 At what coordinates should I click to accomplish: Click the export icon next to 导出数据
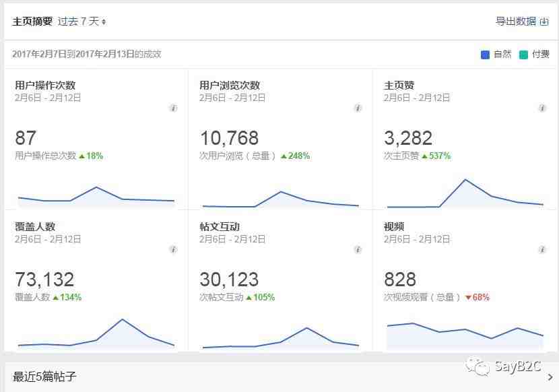(544, 22)
